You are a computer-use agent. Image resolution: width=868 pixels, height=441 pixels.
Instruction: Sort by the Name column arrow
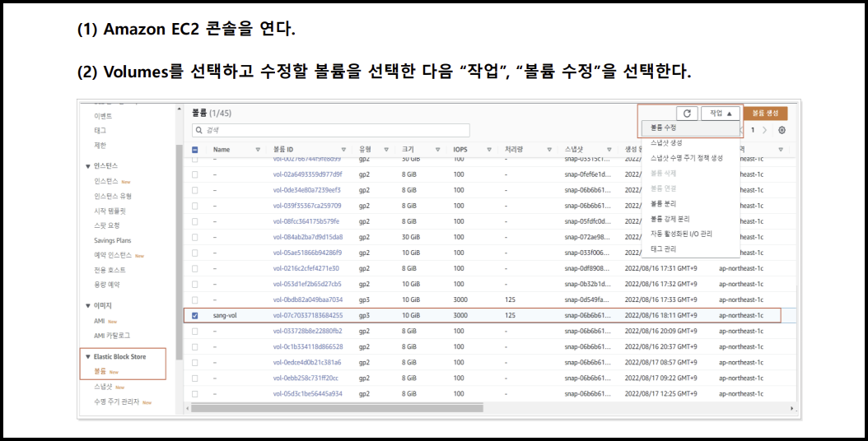tap(258, 150)
